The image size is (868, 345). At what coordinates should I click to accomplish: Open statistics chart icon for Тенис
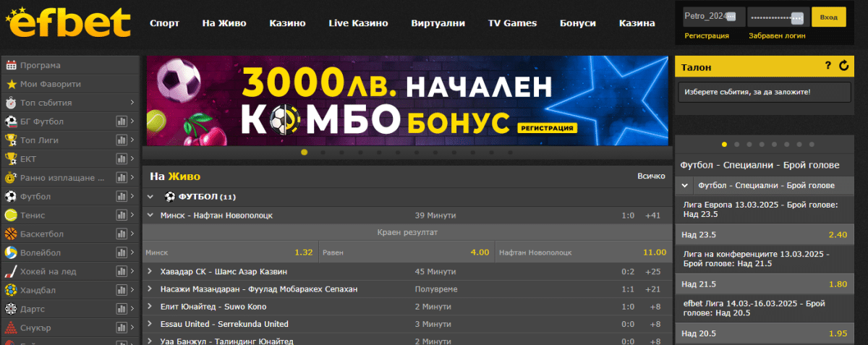pos(122,216)
